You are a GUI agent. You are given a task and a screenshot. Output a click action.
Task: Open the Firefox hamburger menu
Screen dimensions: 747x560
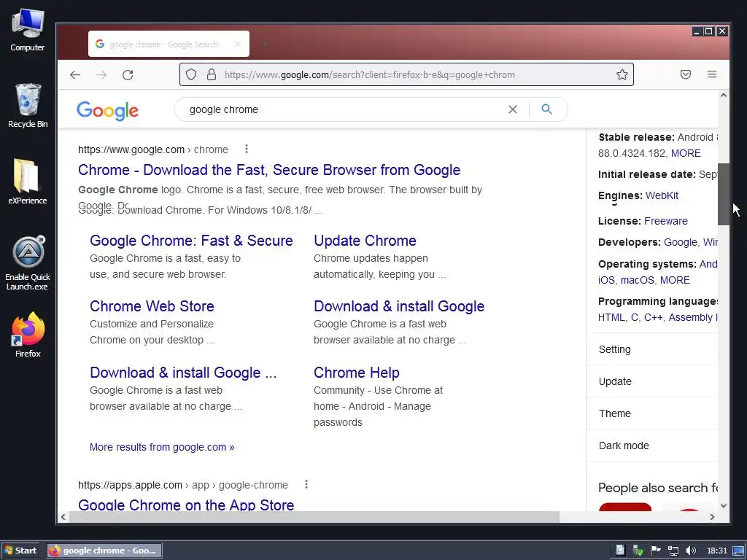coord(712,74)
